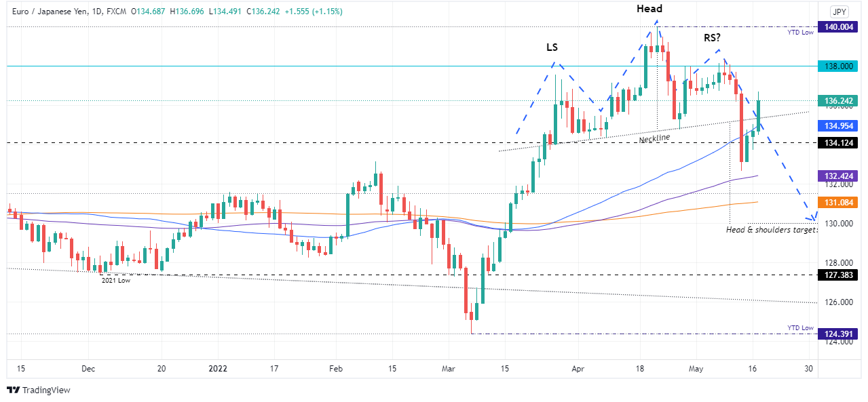Select the 127.383 price level label
Viewport: 868px width, 402px height.
[838, 275]
